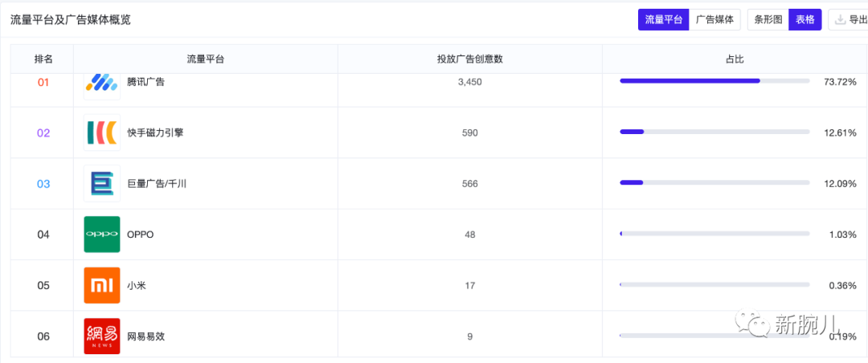The image size is (868, 363).
Task: Click the 投放广告创意数 column header
Action: coord(470,59)
